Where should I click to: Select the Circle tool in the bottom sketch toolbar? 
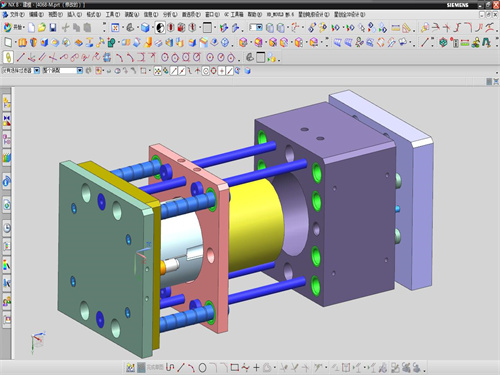point(202,368)
